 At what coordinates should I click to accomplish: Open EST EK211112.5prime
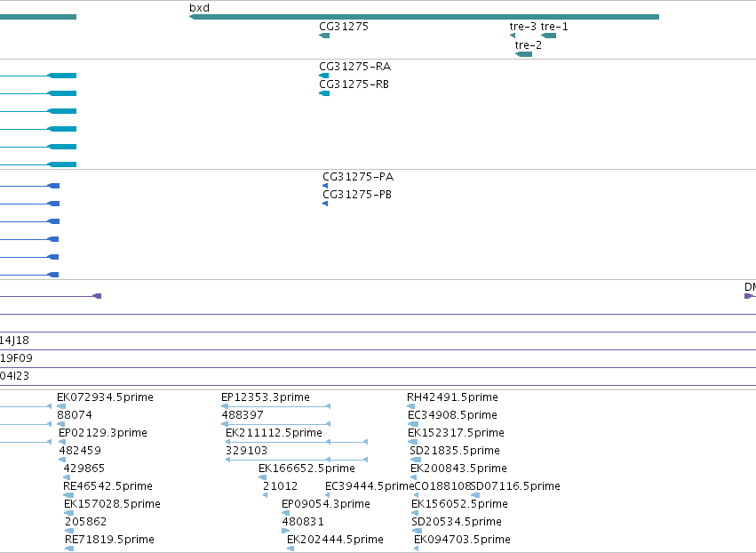click(x=274, y=433)
